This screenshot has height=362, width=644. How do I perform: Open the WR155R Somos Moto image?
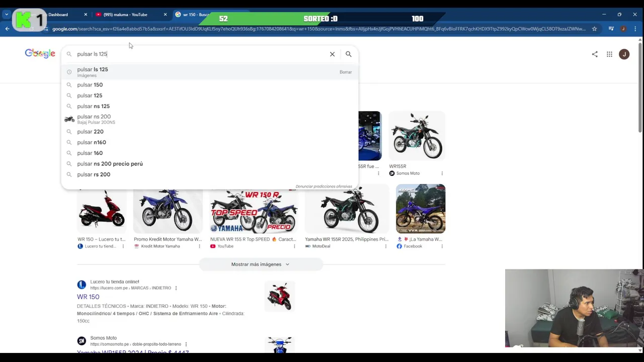[x=417, y=136]
